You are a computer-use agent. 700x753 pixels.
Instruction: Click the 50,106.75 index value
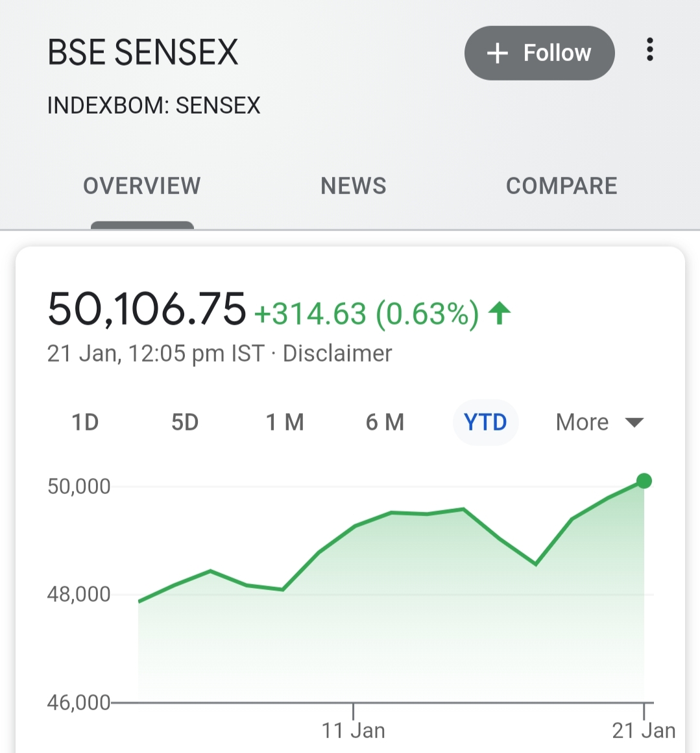pyautogui.click(x=147, y=309)
